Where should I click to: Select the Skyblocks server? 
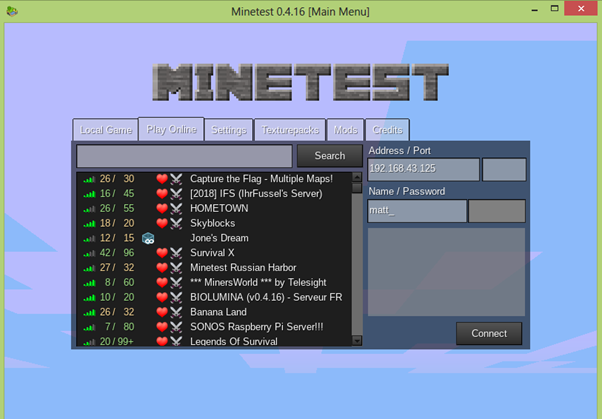click(214, 223)
